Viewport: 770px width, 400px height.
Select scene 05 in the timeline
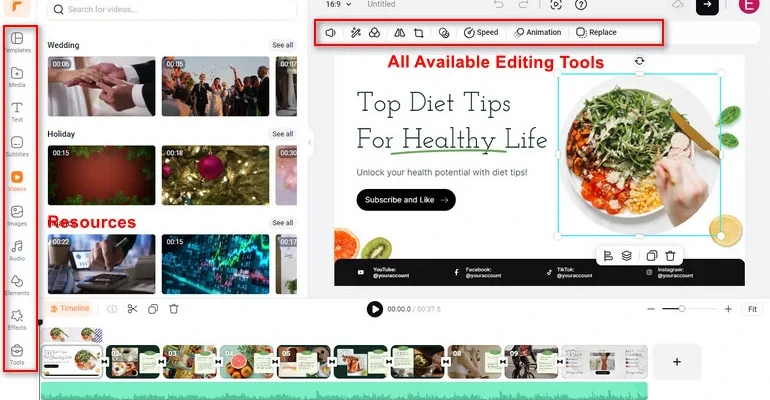pyautogui.click(x=303, y=362)
